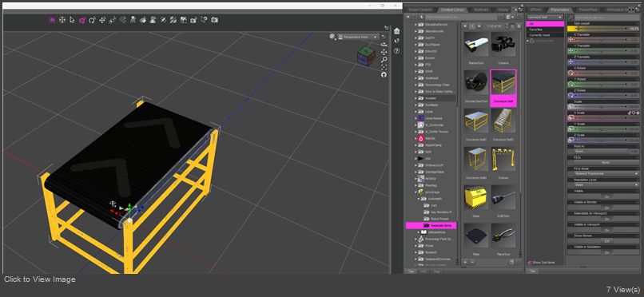Switch to the DForm tab
This screenshot has width=644, height=297.
point(535,10)
